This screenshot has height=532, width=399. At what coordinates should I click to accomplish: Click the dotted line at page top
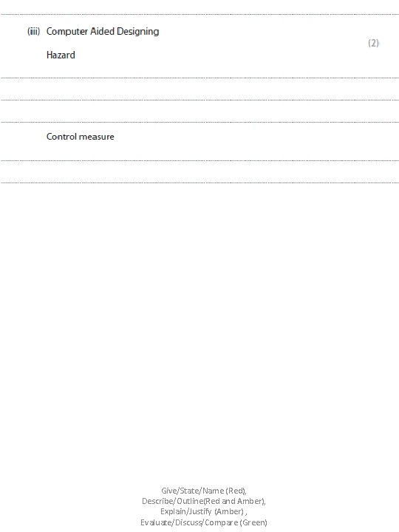(199, 15)
